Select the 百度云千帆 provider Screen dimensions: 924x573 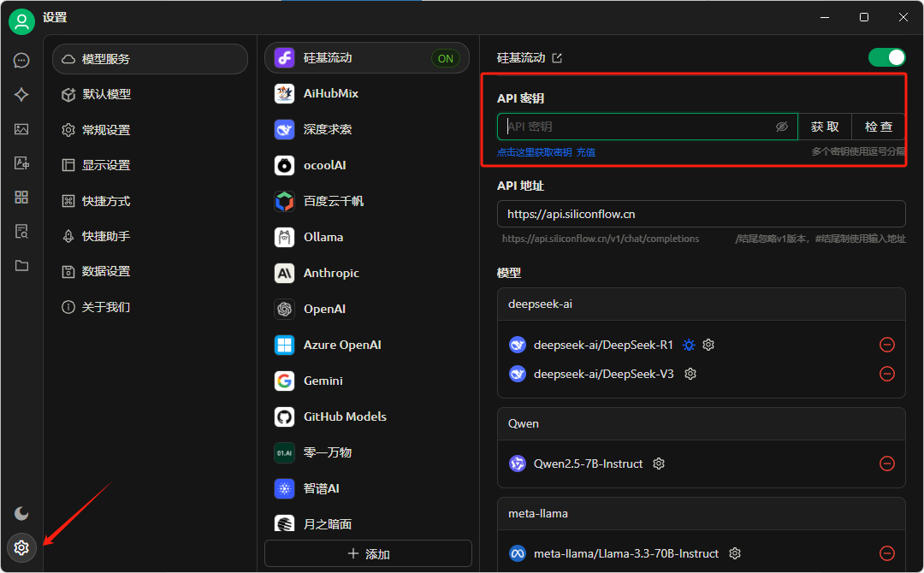366,201
